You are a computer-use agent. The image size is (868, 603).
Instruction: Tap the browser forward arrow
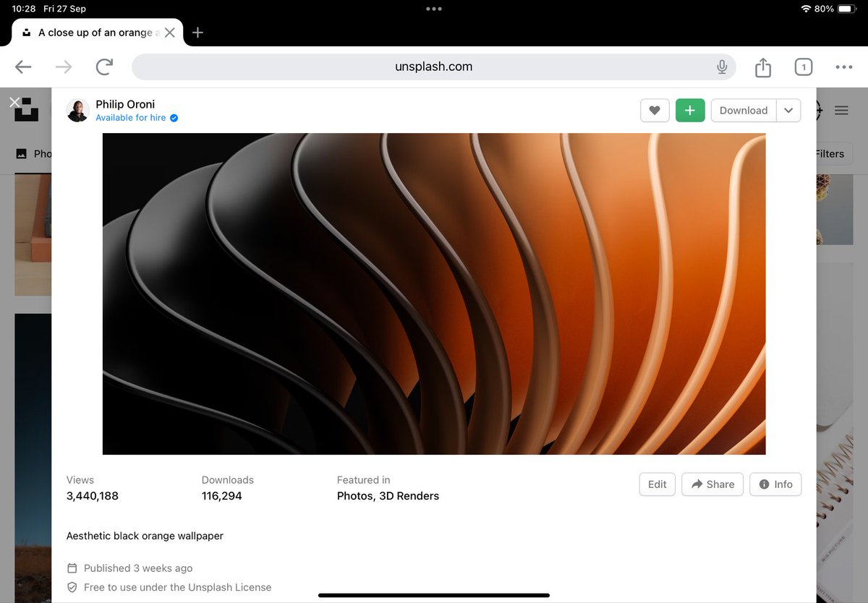point(64,67)
